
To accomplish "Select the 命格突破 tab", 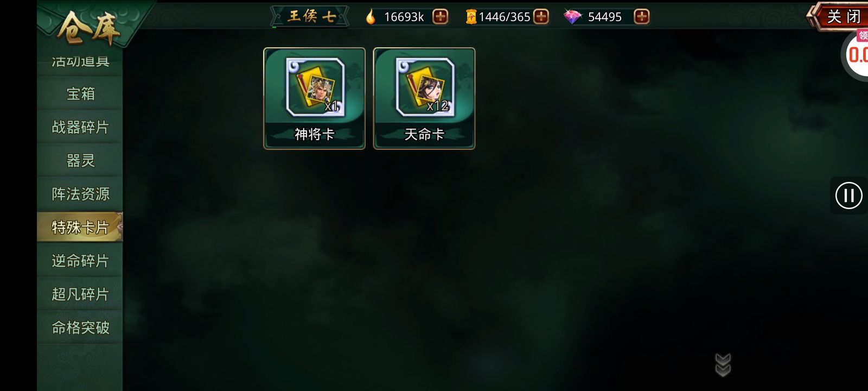I will coord(80,327).
